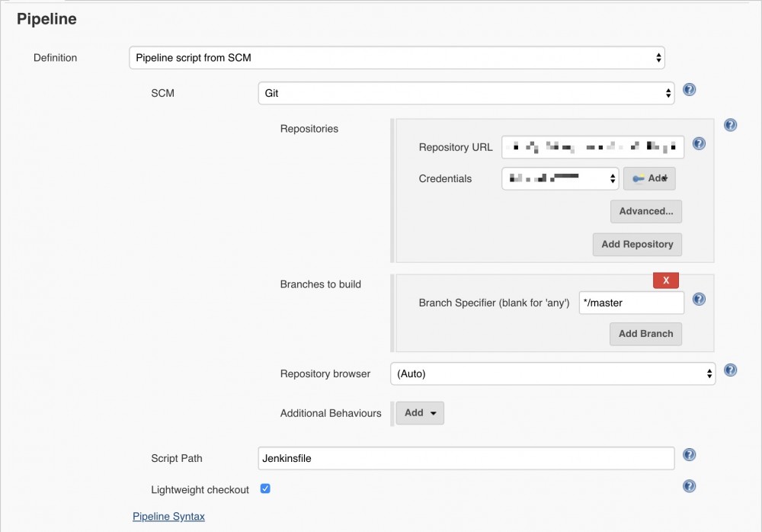This screenshot has width=762, height=532.
Task: Open help for Repository browser
Action: 730,370
